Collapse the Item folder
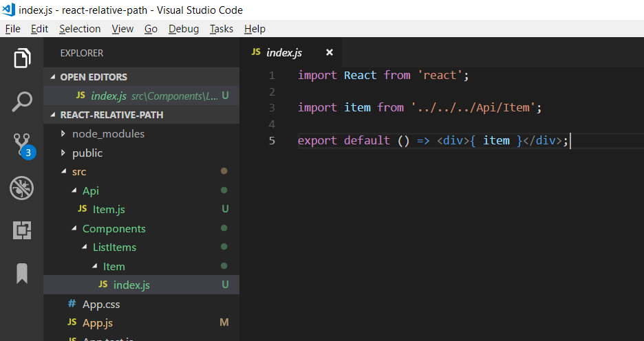Image resolution: width=644 pixels, height=341 pixels. pos(94,266)
